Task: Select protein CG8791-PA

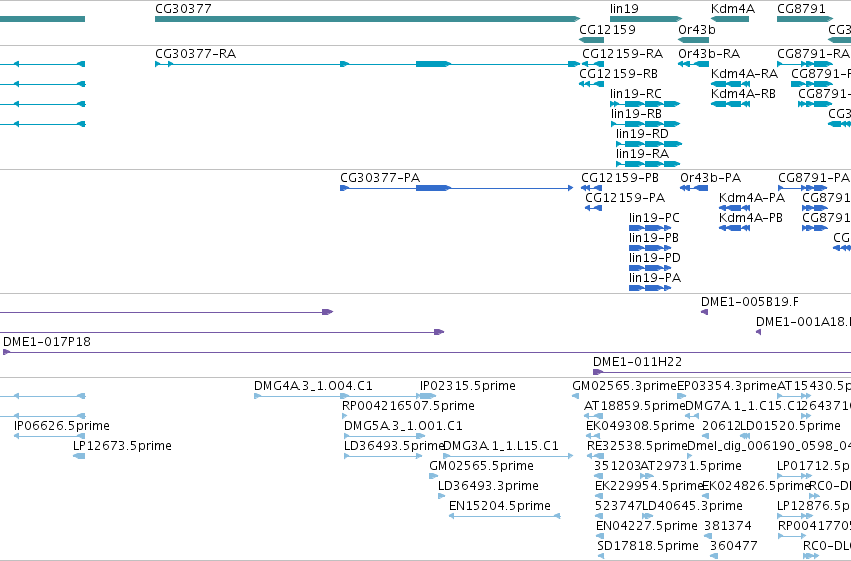Action: coord(814,177)
